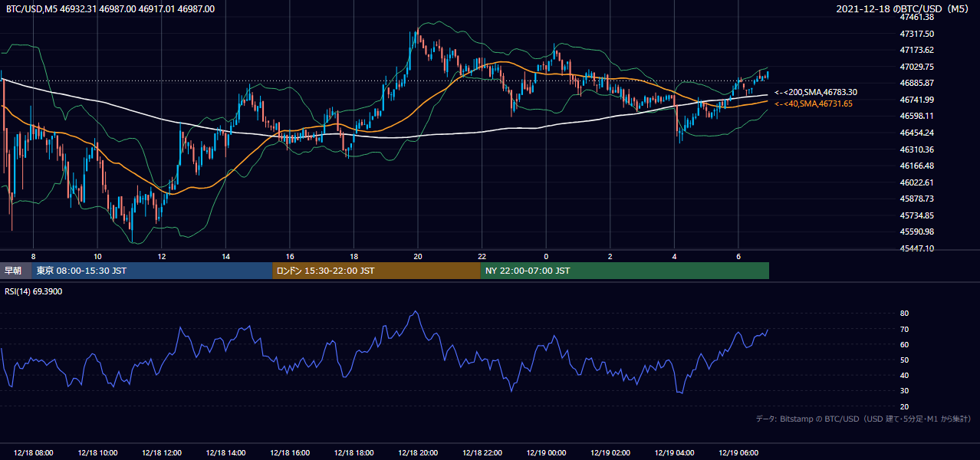Select the ロンドン 15:30-22:00 JST session bar

click(x=377, y=271)
